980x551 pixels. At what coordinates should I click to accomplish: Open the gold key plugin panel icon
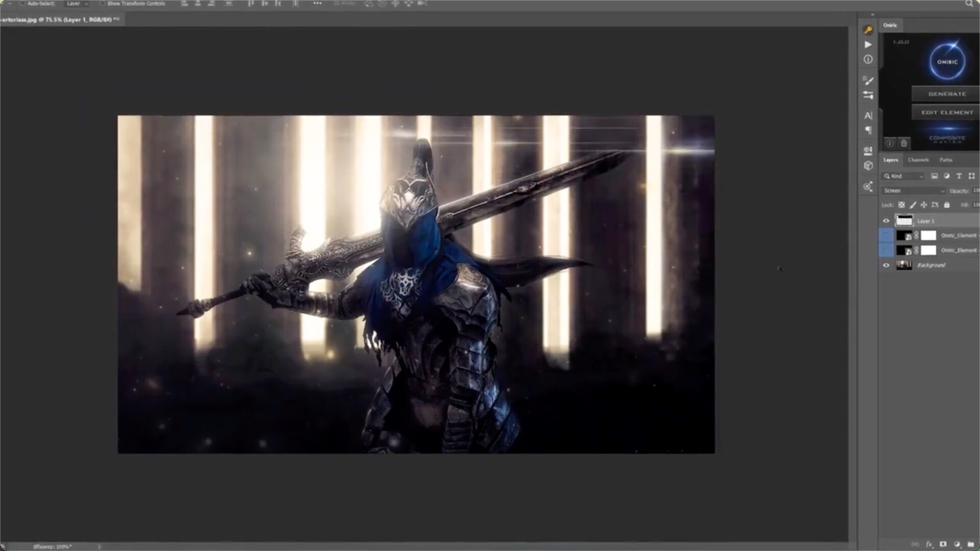[x=868, y=30]
